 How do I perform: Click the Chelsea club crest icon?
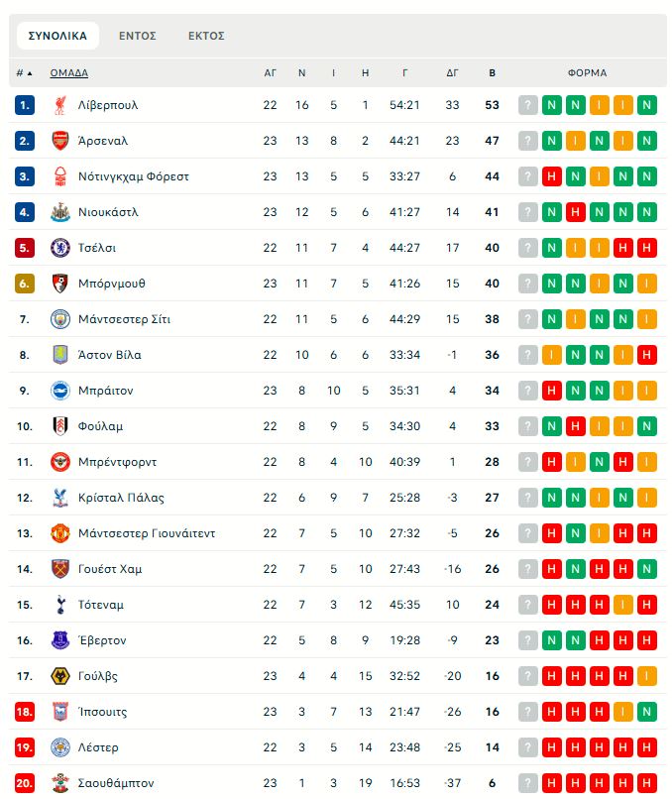tap(60, 248)
